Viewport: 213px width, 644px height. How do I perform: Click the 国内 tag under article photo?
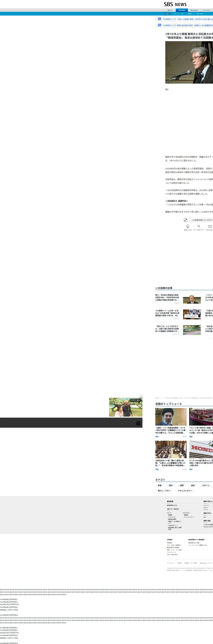(167, 89)
